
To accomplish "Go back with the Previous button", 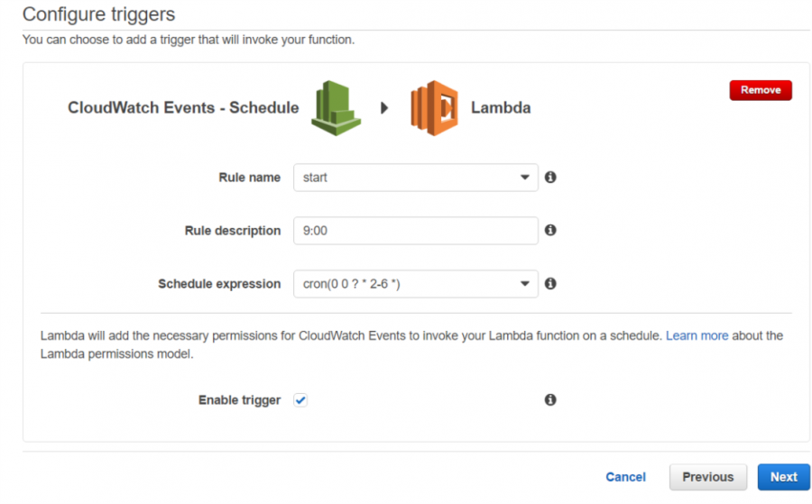I will pos(708,477).
